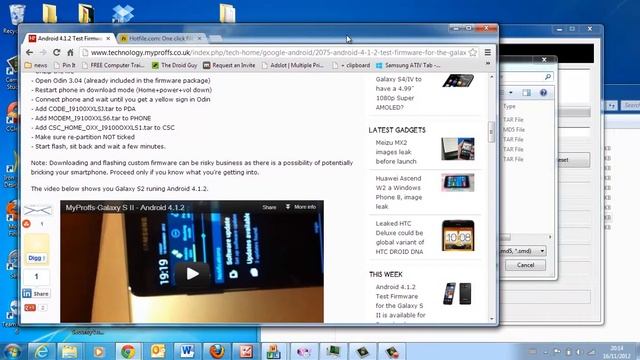Image resolution: width=640 pixels, height=360 pixels.
Task: Open the 'Pin It' bookmark
Action: pos(65,65)
